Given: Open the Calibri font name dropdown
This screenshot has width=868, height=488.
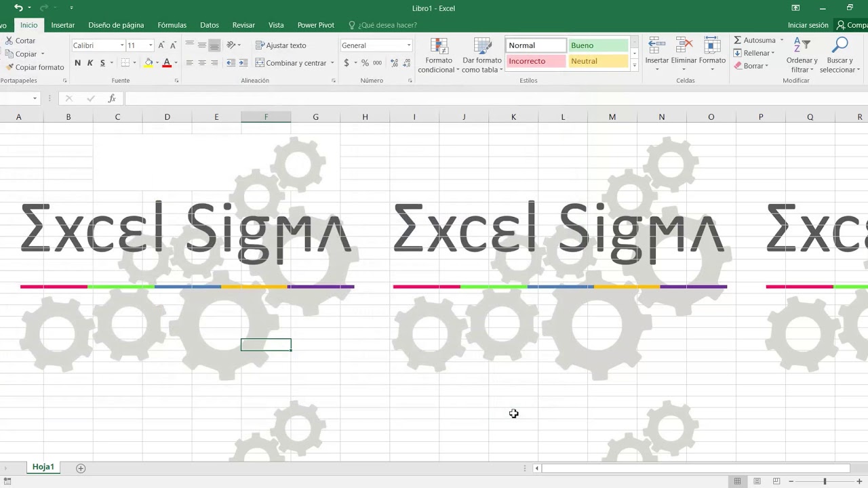Looking at the screenshot, I should click(x=122, y=45).
